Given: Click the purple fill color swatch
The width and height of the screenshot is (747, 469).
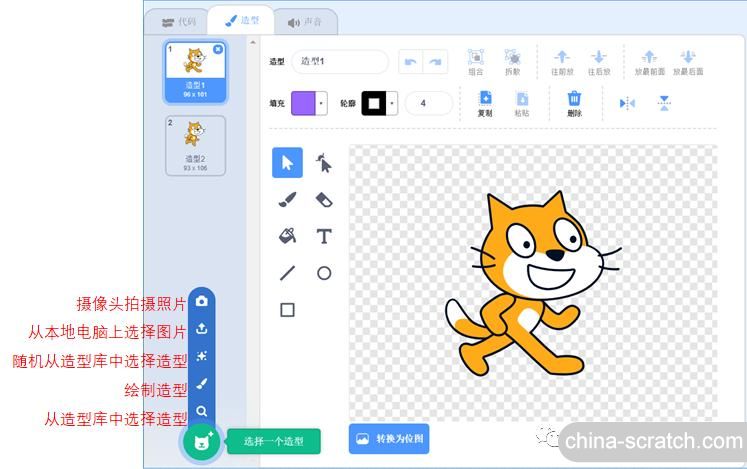Looking at the screenshot, I should coord(303,103).
